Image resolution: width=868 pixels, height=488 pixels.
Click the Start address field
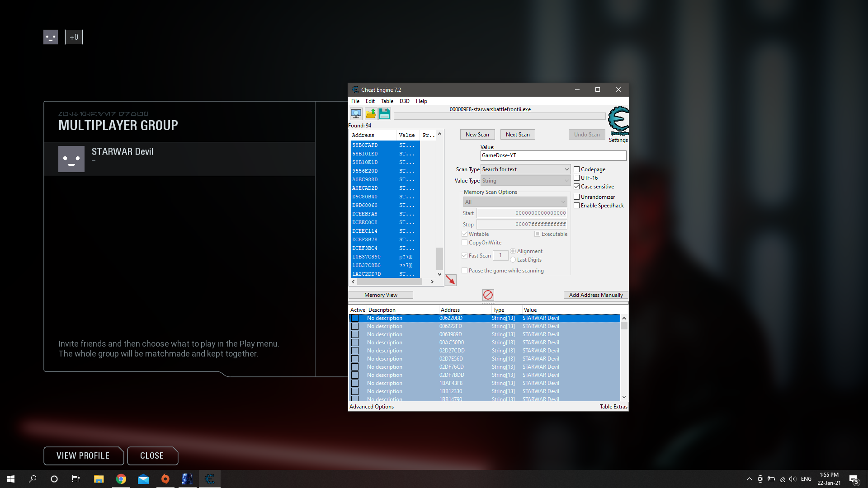tap(522, 213)
